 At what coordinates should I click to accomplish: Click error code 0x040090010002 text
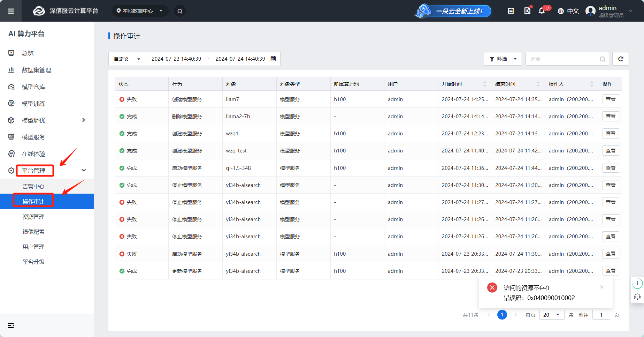pyautogui.click(x=551, y=298)
